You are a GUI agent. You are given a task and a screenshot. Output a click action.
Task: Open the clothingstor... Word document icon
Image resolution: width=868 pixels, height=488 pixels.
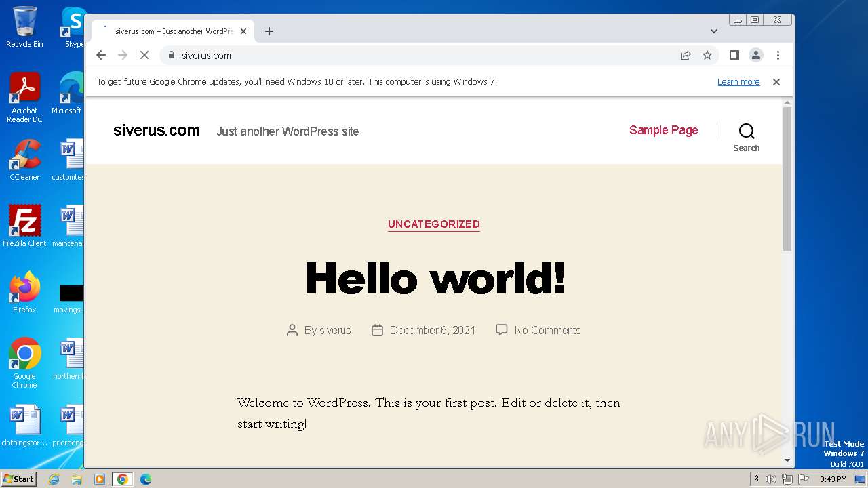pyautogui.click(x=24, y=426)
